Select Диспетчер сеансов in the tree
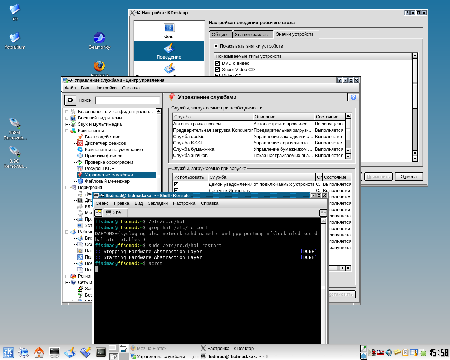This screenshot has width=450, height=360. tap(105, 143)
